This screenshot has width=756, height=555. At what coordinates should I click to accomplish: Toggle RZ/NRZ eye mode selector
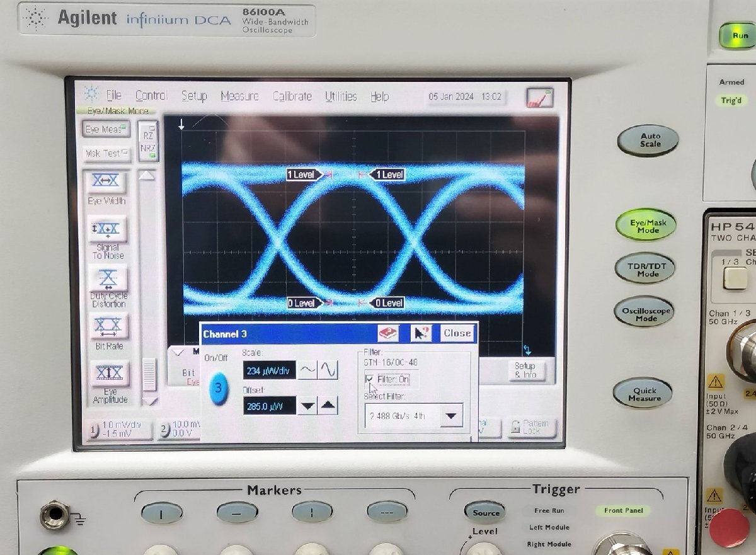pyautogui.click(x=147, y=141)
